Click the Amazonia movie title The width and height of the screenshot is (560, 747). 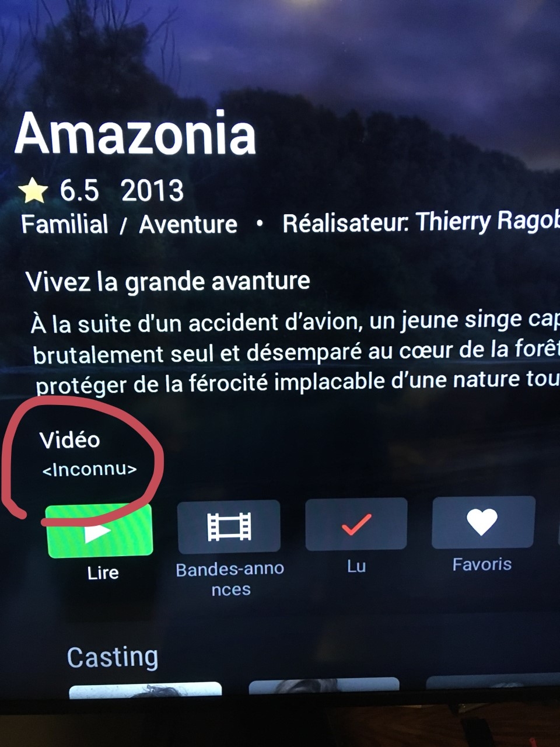135,134
